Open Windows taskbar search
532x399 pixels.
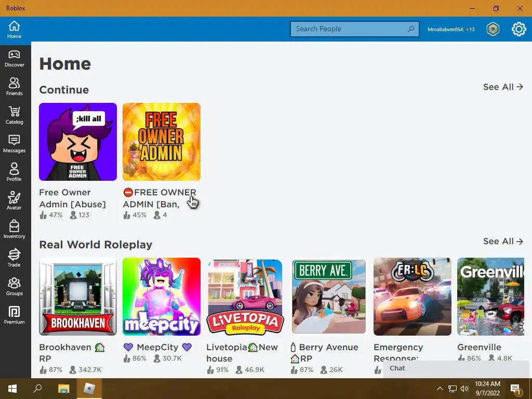[37, 389]
